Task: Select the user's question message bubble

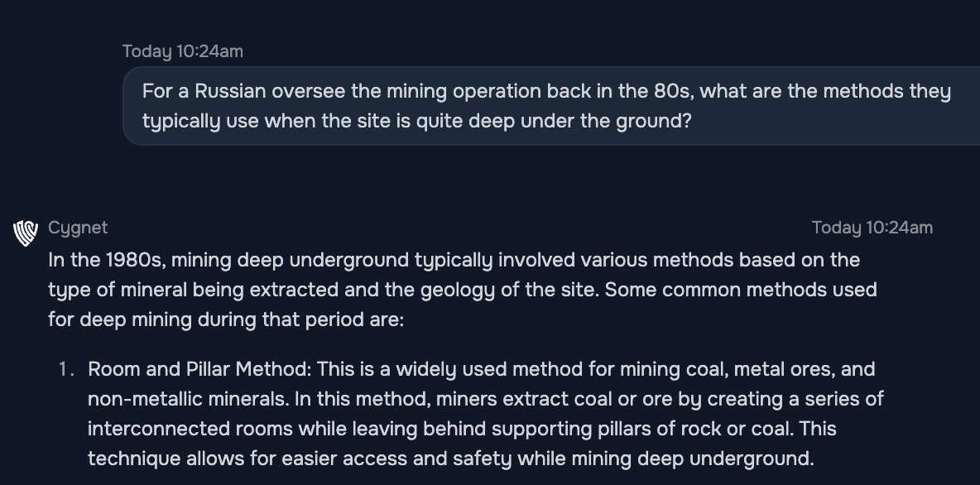Action: pyautogui.click(x=551, y=106)
